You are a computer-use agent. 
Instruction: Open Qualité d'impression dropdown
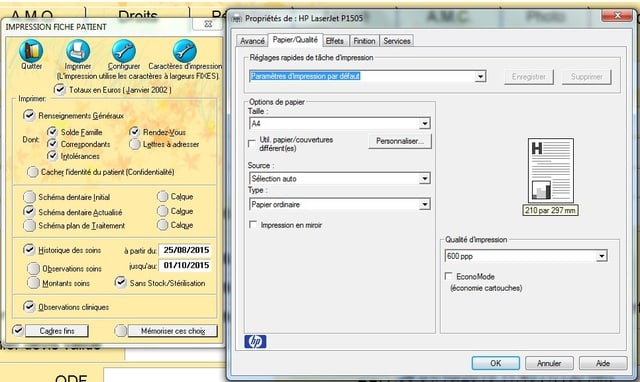pyautogui.click(x=602, y=256)
